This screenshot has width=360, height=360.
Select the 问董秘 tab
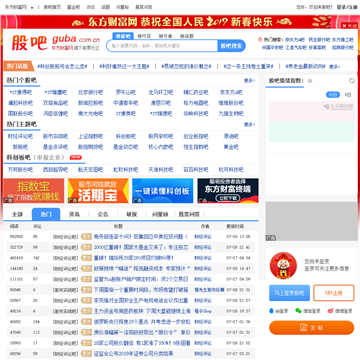point(160,214)
